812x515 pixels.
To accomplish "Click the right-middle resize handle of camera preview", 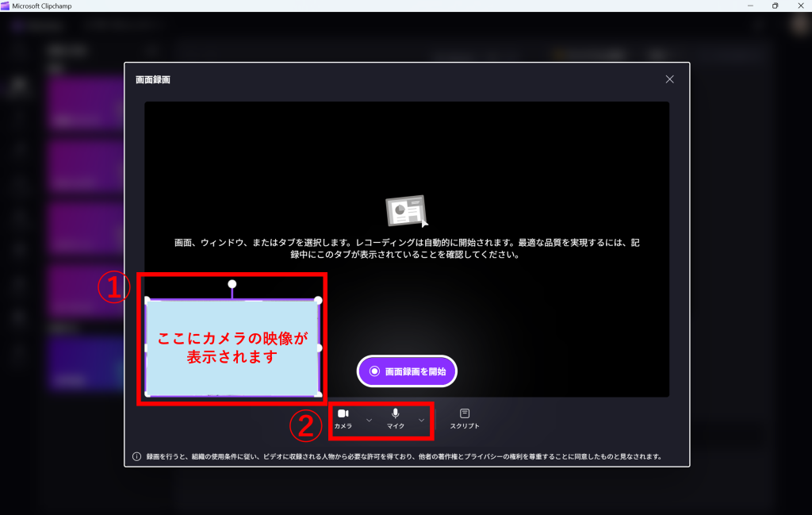I will point(320,348).
